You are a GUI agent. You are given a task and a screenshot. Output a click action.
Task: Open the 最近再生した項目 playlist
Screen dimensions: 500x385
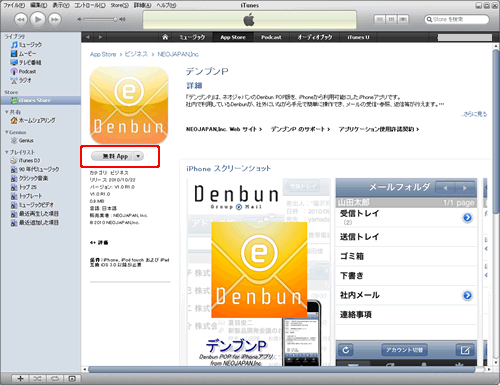(35, 214)
